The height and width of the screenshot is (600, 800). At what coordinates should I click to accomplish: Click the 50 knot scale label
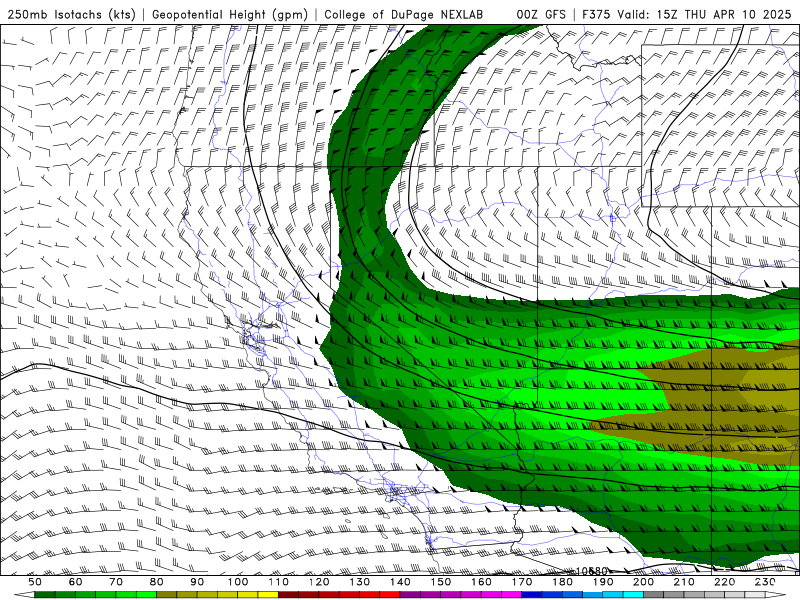point(35,582)
